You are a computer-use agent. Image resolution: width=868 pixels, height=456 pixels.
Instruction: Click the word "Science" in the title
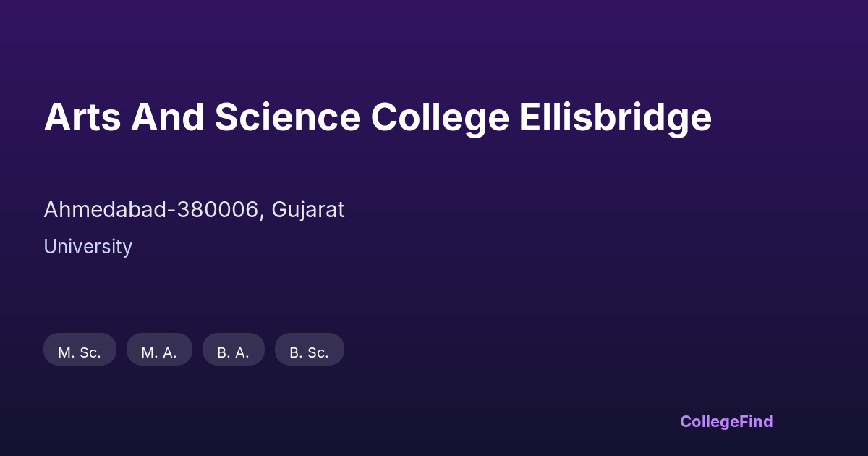coord(287,117)
